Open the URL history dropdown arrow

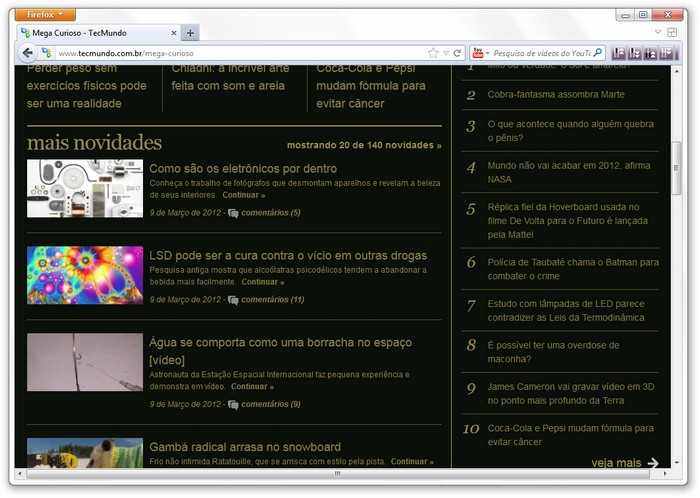pos(446,53)
